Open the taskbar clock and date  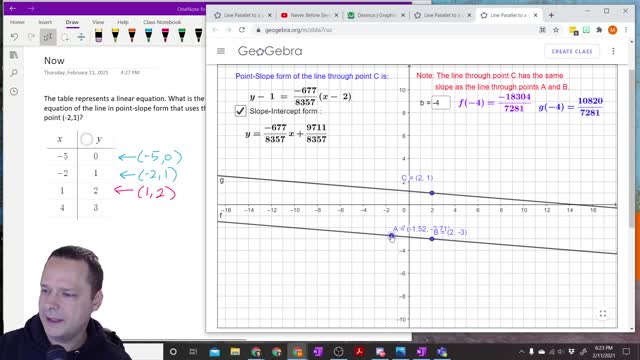click(x=604, y=351)
